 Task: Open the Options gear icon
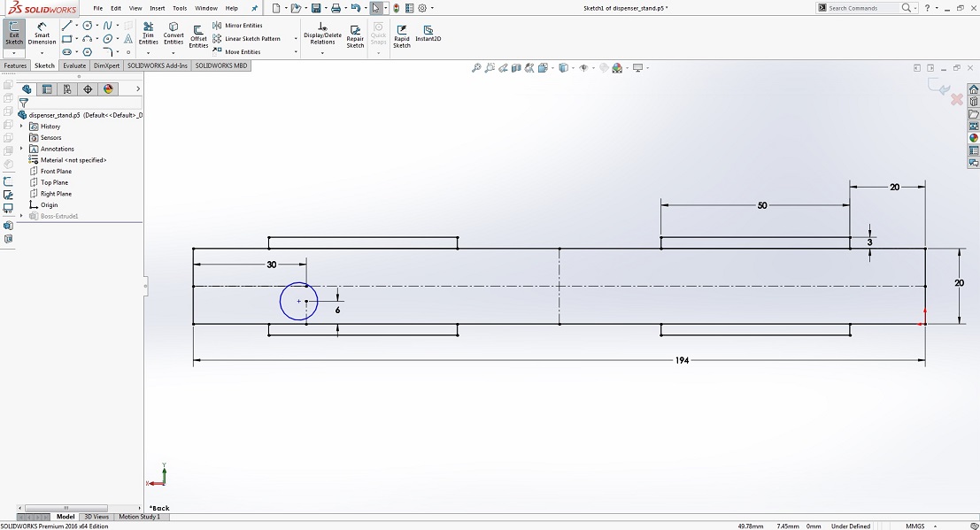[x=422, y=8]
